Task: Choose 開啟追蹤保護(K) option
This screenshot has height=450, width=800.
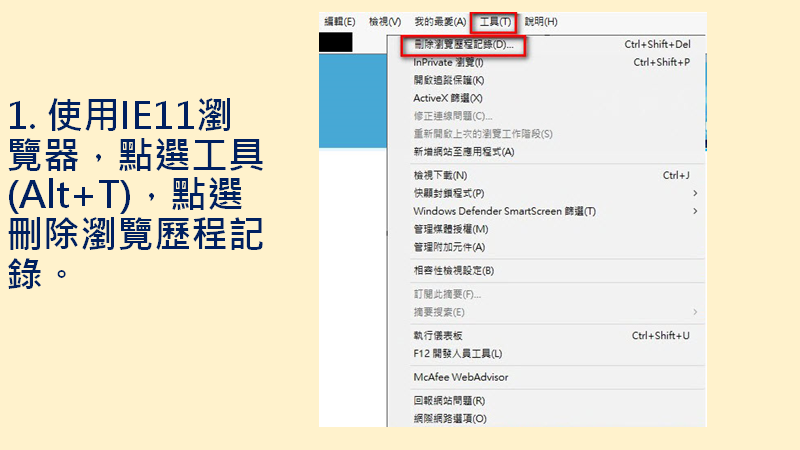Action: coord(448,80)
